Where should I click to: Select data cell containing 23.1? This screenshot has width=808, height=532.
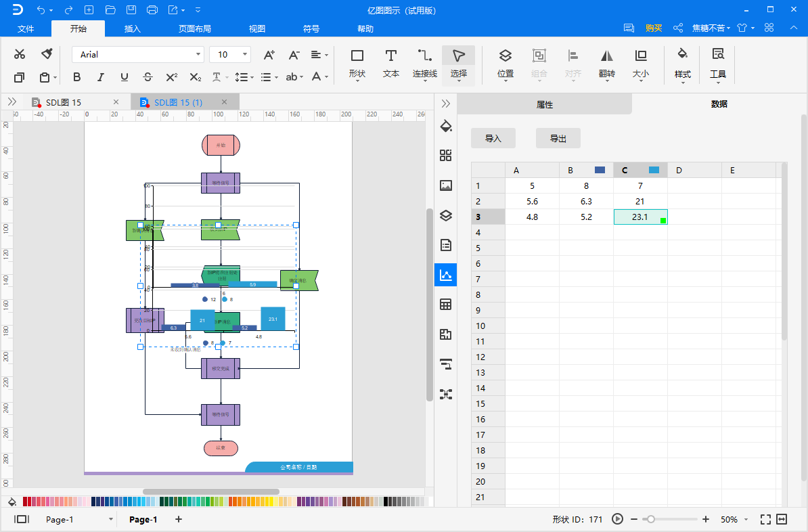click(641, 217)
